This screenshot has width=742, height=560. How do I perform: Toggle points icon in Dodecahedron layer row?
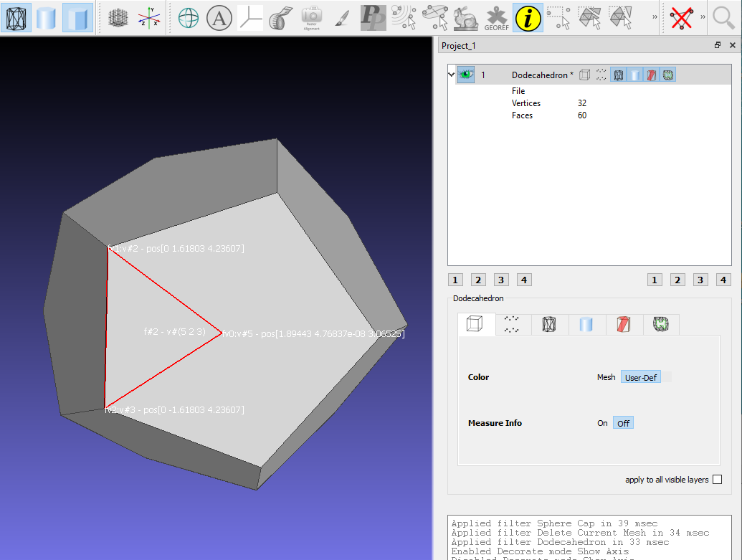pyautogui.click(x=601, y=75)
